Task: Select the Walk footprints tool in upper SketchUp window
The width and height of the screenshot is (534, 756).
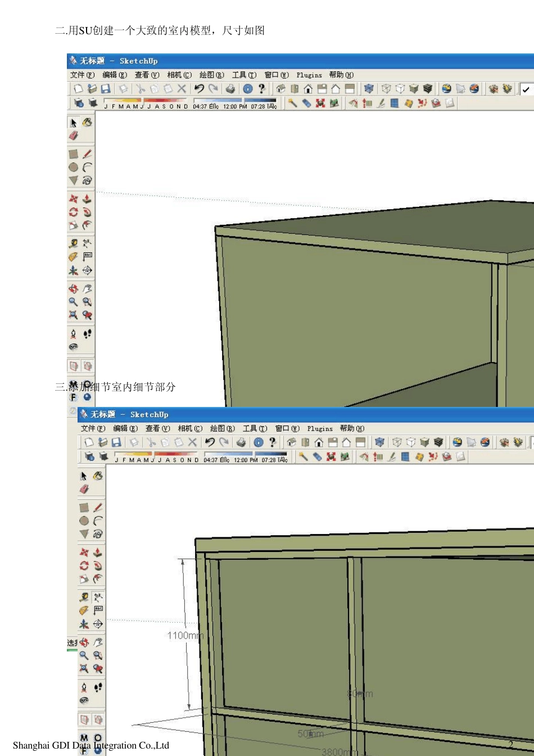Action: [87, 334]
